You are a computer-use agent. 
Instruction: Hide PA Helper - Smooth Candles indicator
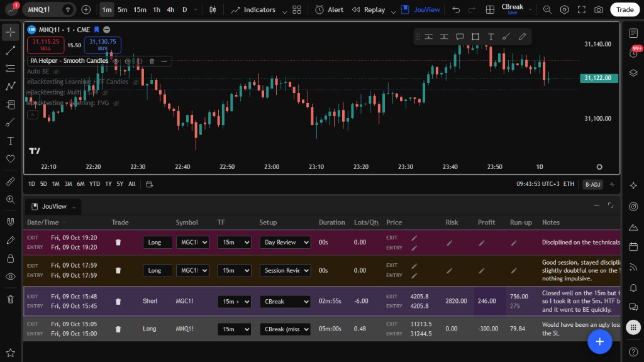[x=116, y=61]
